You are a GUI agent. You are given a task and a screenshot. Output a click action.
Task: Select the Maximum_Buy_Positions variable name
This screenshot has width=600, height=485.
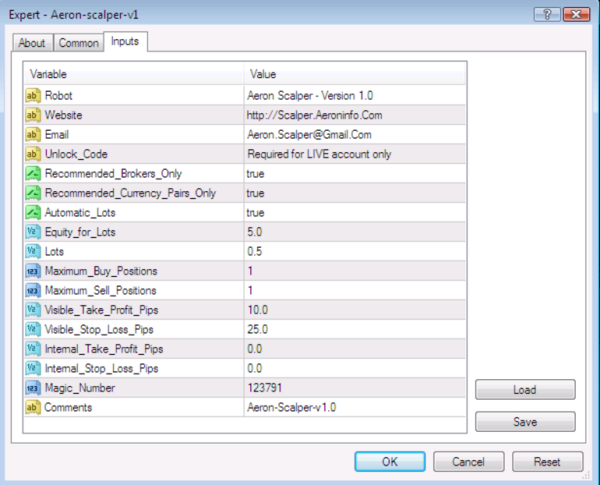pos(101,271)
